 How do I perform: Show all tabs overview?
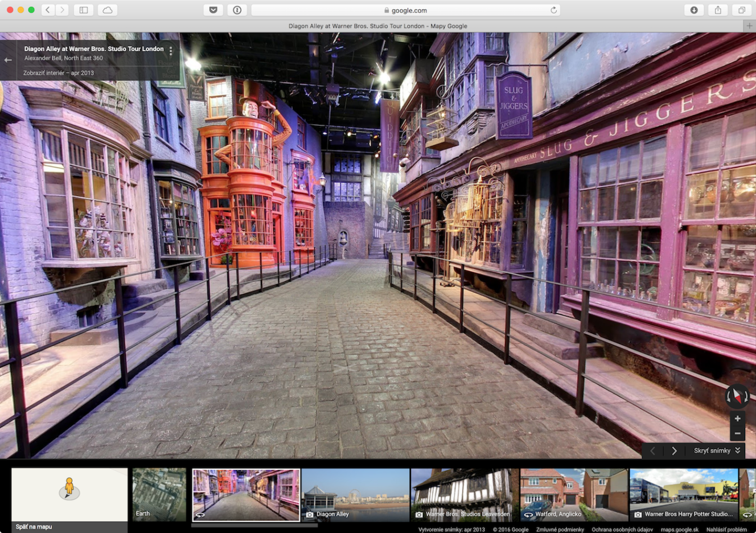point(742,10)
